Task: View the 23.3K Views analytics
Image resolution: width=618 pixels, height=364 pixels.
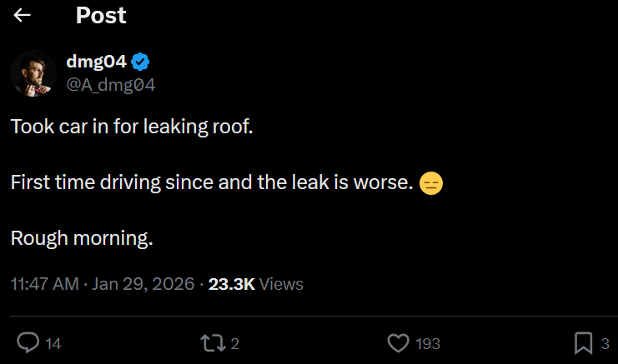Action: (255, 284)
